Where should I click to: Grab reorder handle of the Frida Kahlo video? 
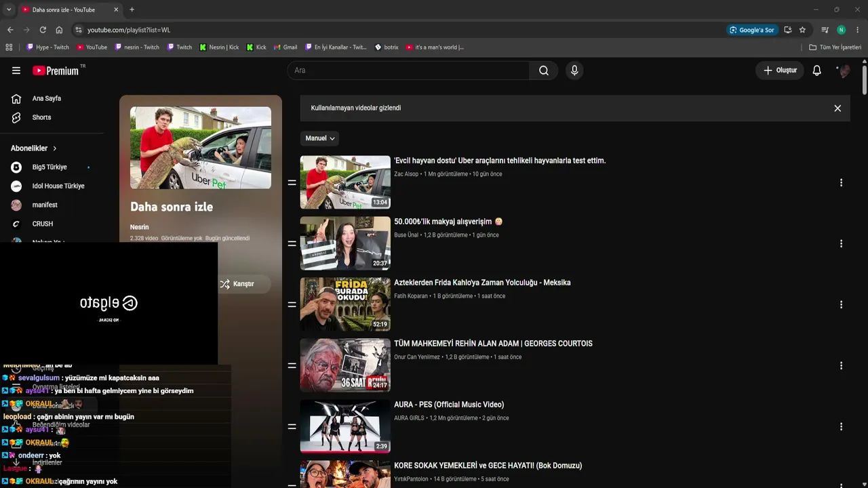(x=292, y=305)
